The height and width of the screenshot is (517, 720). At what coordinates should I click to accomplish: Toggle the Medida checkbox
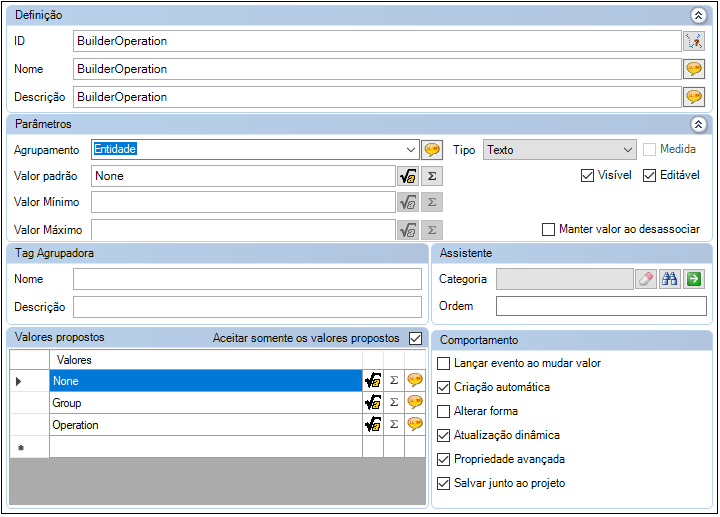coord(649,150)
